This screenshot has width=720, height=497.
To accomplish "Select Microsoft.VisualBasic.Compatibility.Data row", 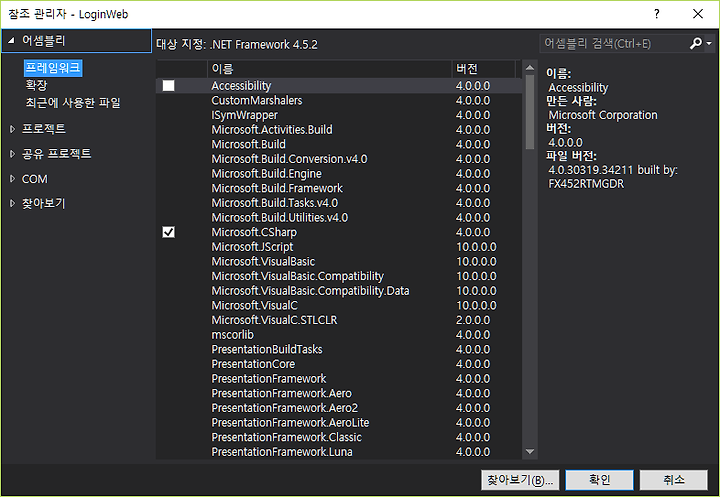I will coord(339,291).
